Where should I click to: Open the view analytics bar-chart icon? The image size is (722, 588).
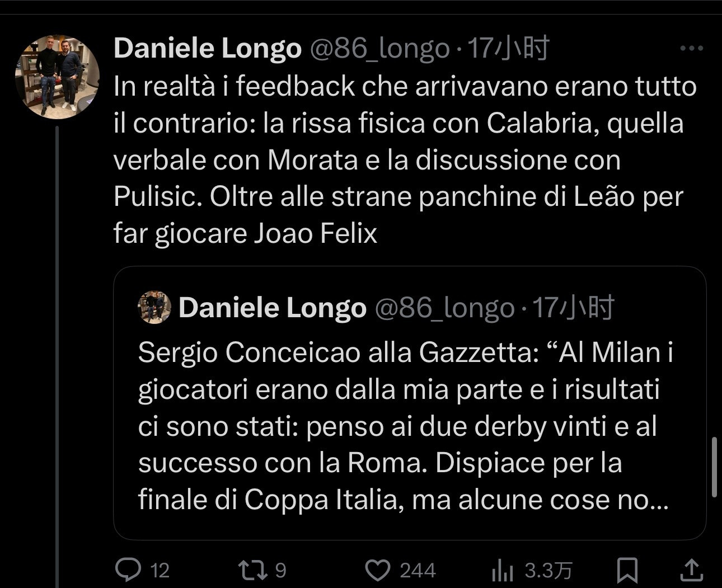coord(502,570)
